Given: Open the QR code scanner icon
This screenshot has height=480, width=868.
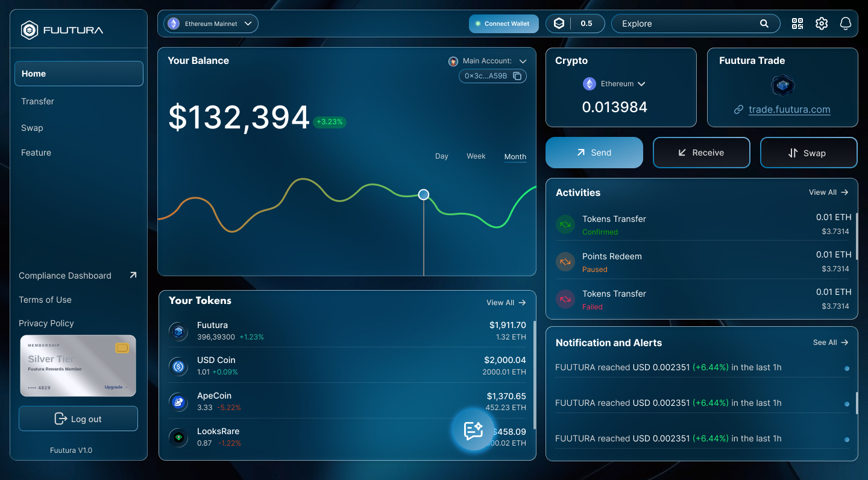Looking at the screenshot, I should 797,24.
